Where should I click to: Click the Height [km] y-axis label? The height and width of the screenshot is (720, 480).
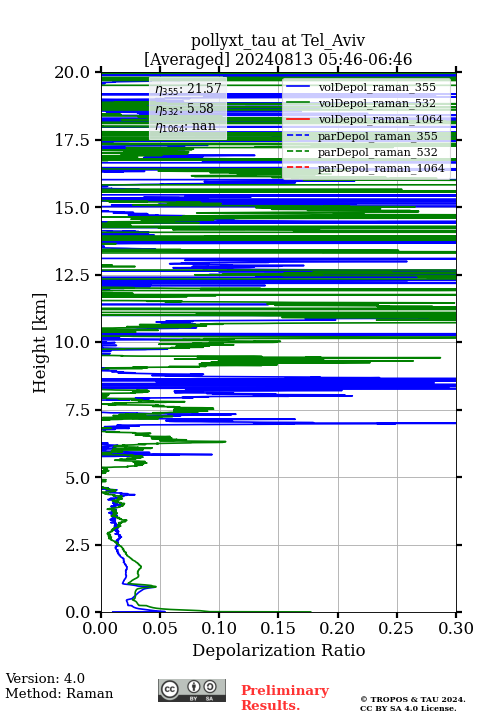click(x=40, y=343)
